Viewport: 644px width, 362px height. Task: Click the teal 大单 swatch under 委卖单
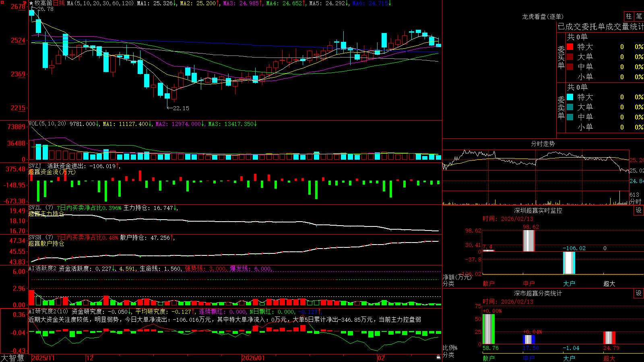(570, 107)
